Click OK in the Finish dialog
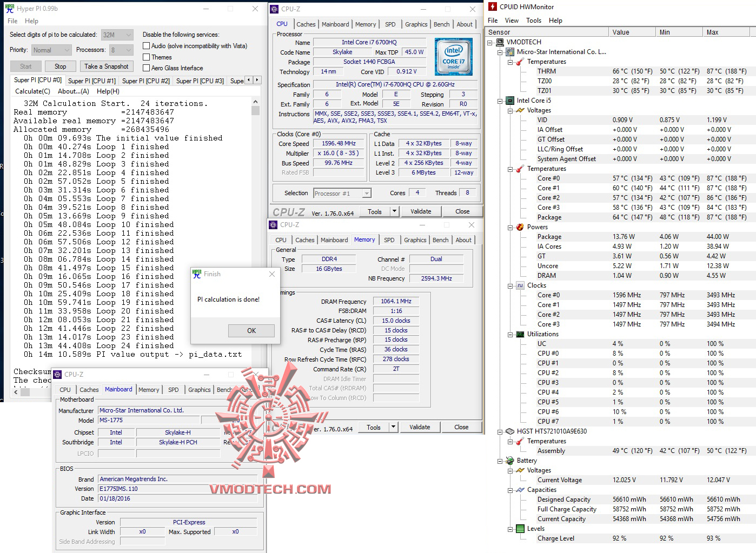 pyautogui.click(x=251, y=330)
